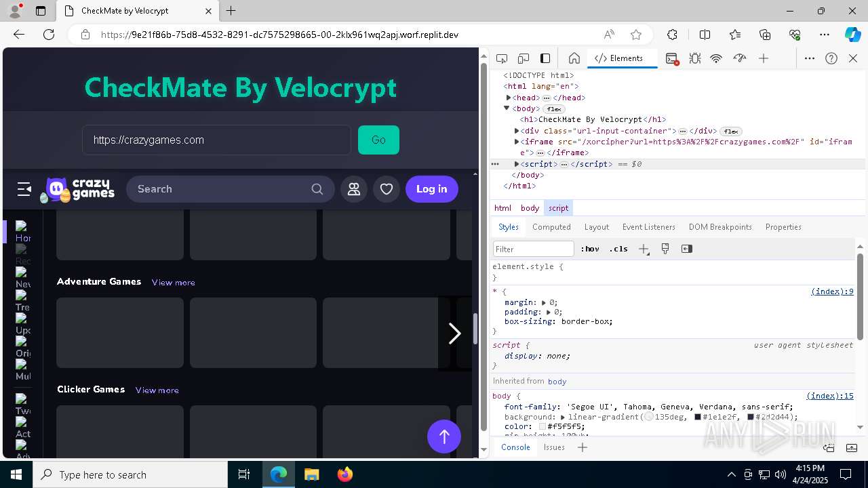The width and height of the screenshot is (868, 488).
Task: Click body in the DOM breadcrumb
Action: coord(530,208)
